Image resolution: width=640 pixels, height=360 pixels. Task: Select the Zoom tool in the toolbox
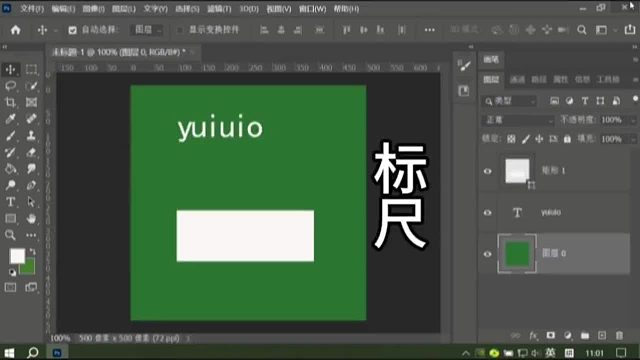click(11, 235)
